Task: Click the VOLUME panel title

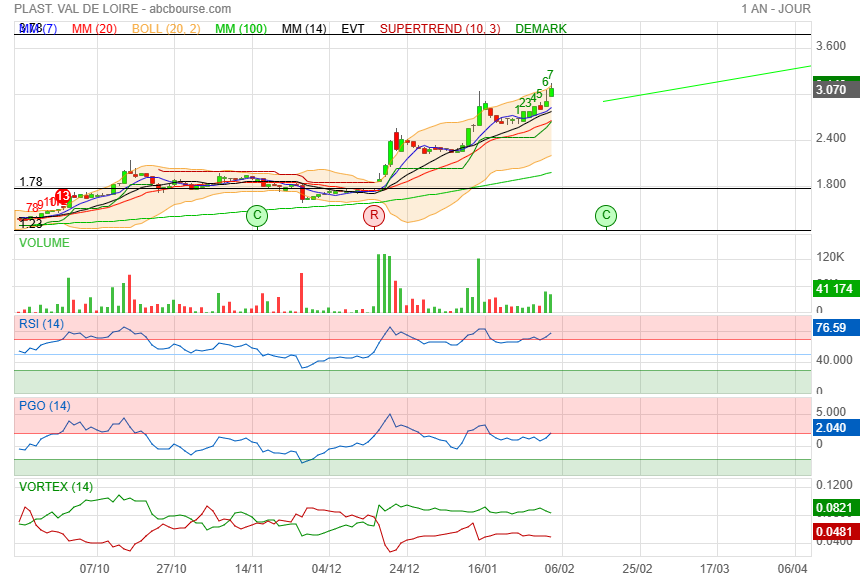Action: click(45, 242)
